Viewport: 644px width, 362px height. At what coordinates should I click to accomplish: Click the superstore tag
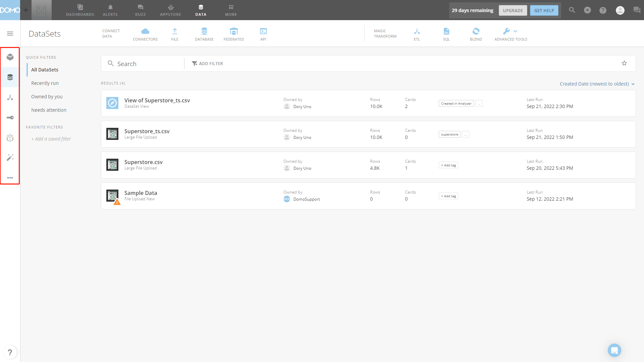coord(449,134)
